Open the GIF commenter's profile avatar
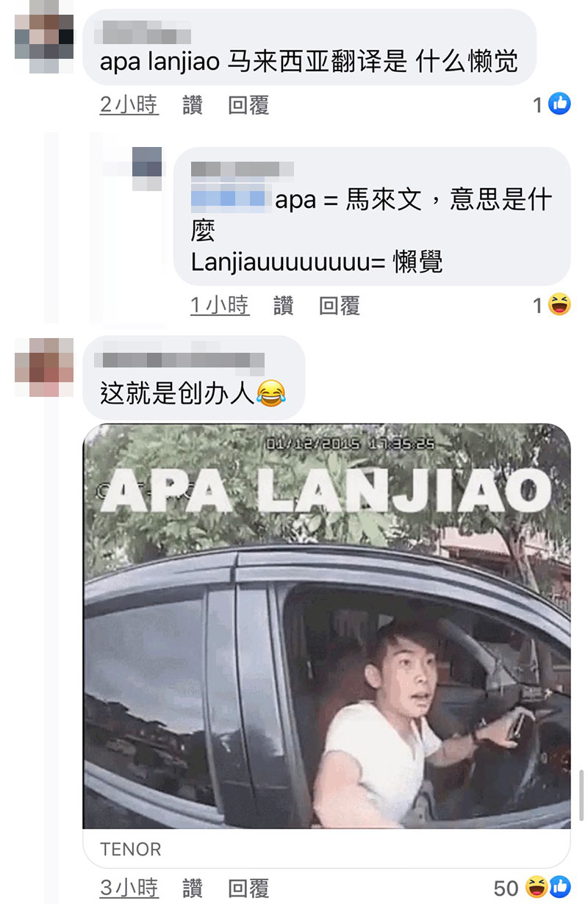588x904 pixels. click(x=44, y=367)
